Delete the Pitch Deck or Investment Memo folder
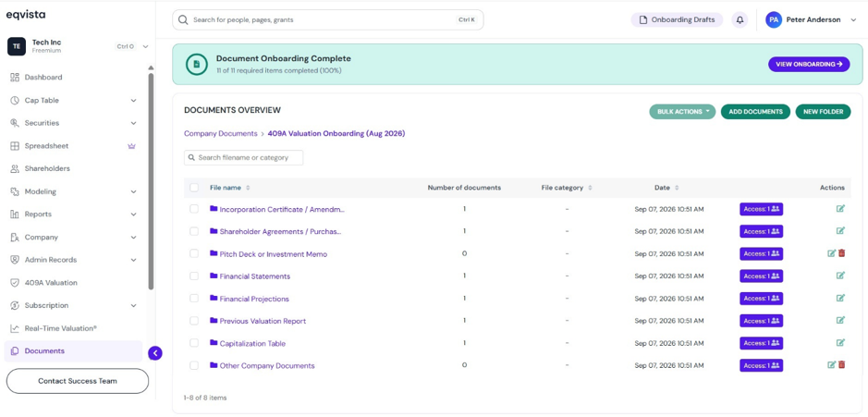Screen dimensions: 868x417 pyautogui.click(x=842, y=253)
